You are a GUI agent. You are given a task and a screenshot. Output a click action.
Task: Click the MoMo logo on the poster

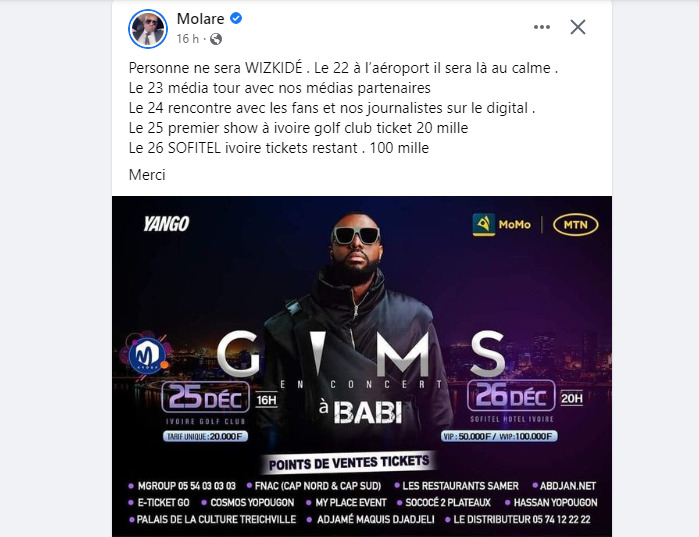502,225
